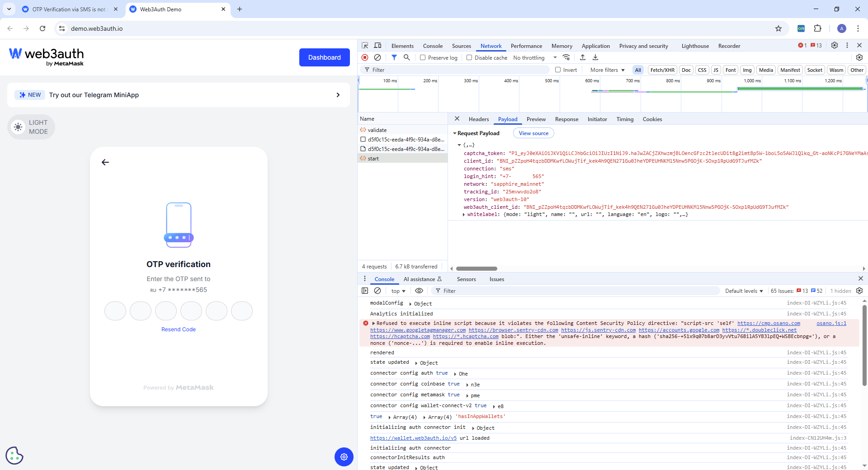The height and width of the screenshot is (470, 868).
Task: Go back with the OTP arrow
Action: tap(105, 162)
